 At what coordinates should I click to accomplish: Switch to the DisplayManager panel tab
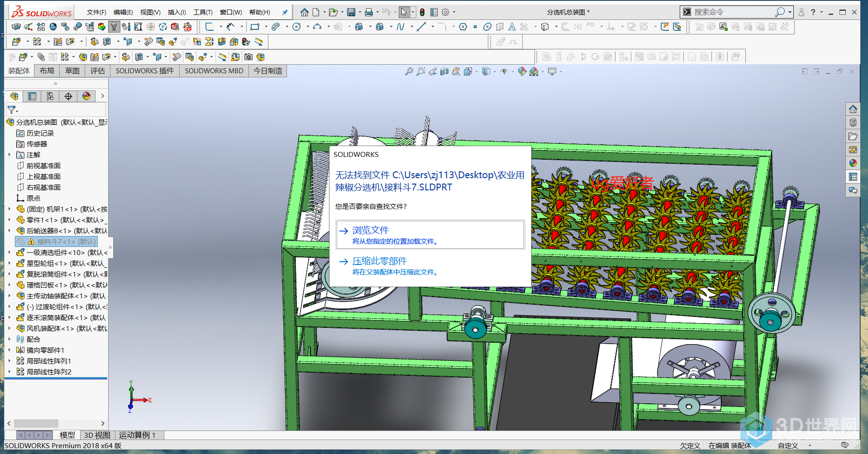86,96
